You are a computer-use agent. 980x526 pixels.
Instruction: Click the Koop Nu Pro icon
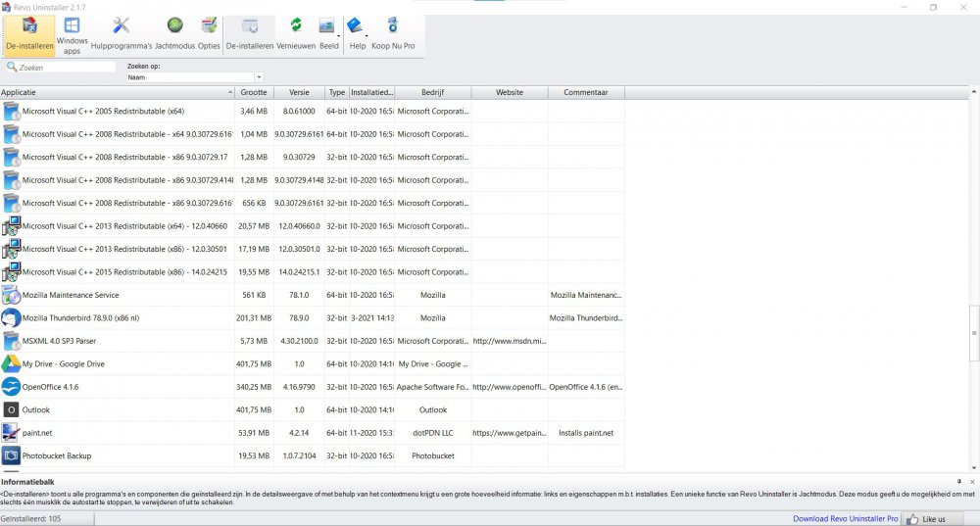click(x=392, y=34)
